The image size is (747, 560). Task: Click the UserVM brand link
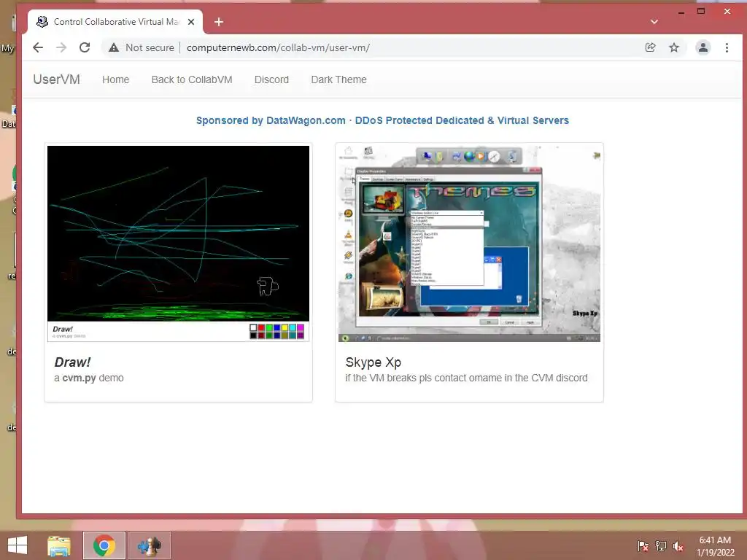pyautogui.click(x=56, y=79)
